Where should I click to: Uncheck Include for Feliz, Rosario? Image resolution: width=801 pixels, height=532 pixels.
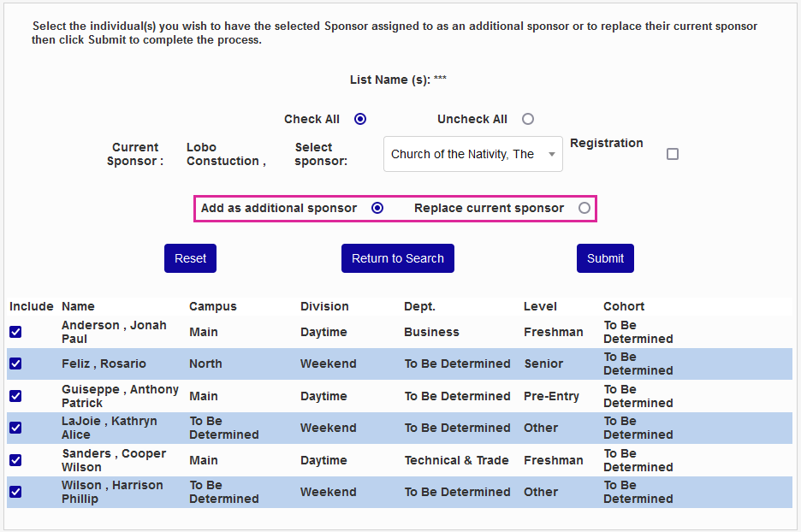(15, 364)
